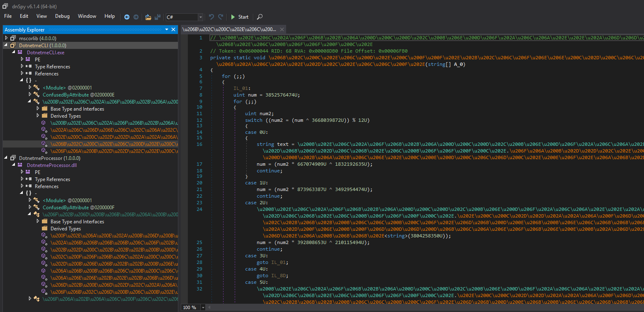
Task: Click the Save All disk icon
Action: point(158,17)
